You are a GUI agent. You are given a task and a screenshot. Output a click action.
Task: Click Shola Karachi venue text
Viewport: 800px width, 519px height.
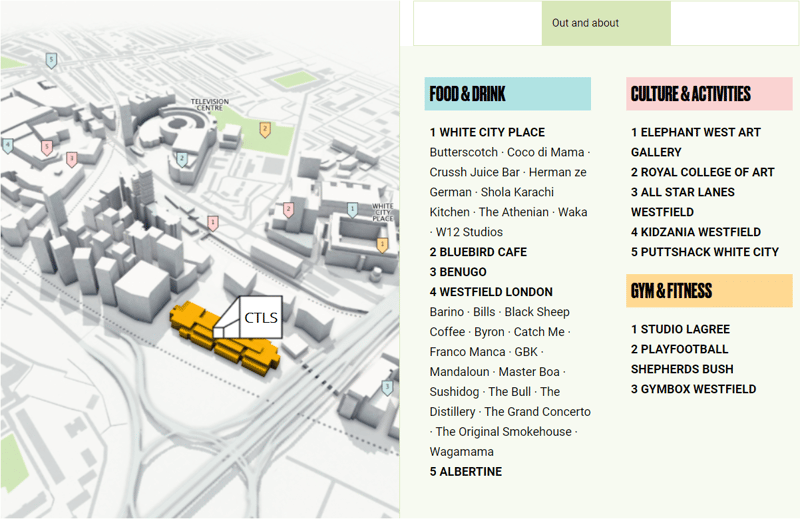click(517, 192)
